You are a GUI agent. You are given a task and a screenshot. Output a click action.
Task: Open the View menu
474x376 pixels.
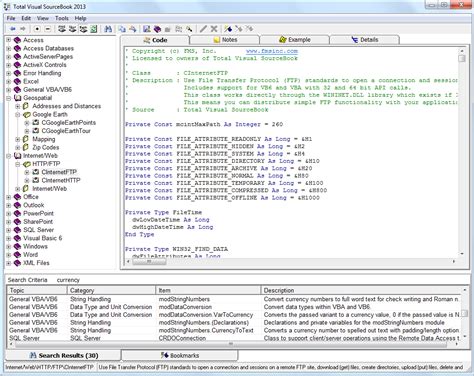[43, 18]
